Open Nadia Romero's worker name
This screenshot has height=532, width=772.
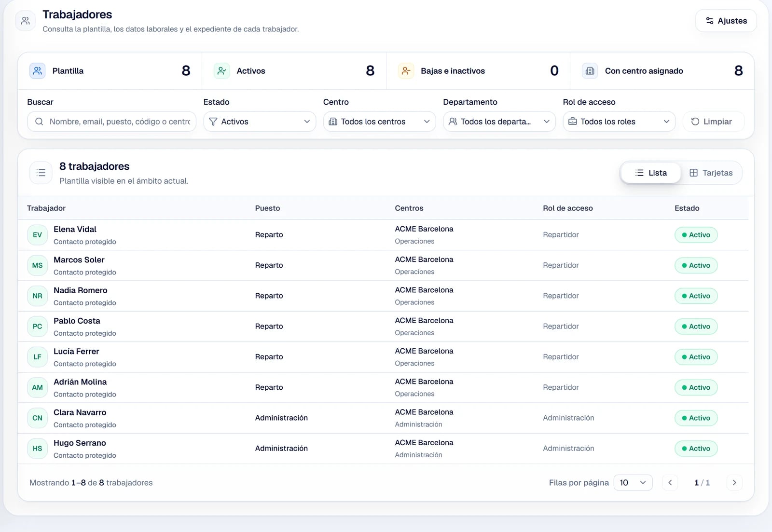tap(81, 290)
